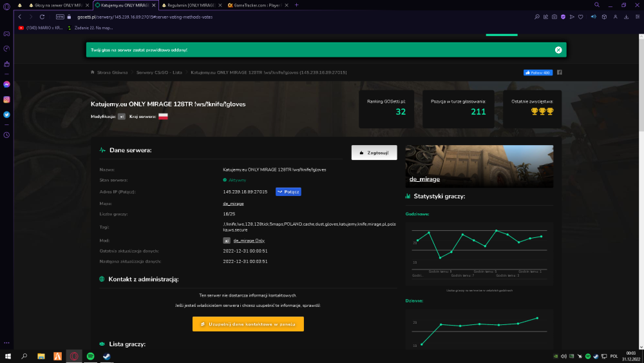Image resolution: width=644 pixels, height=363 pixels.
Task: Switch POL keyboard language indicator
Action: click(x=614, y=356)
